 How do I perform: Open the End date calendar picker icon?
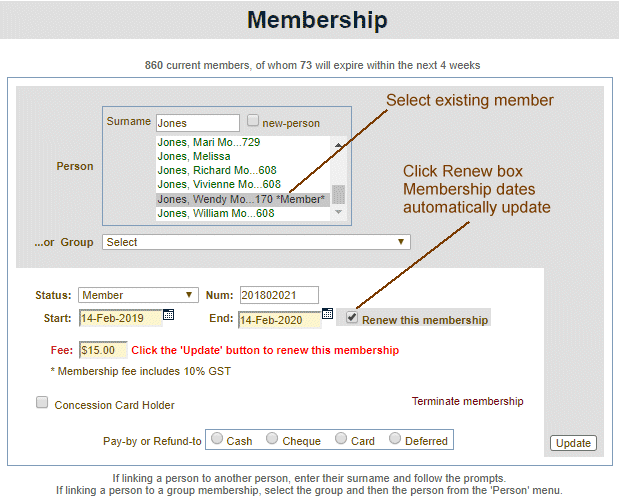click(x=327, y=314)
